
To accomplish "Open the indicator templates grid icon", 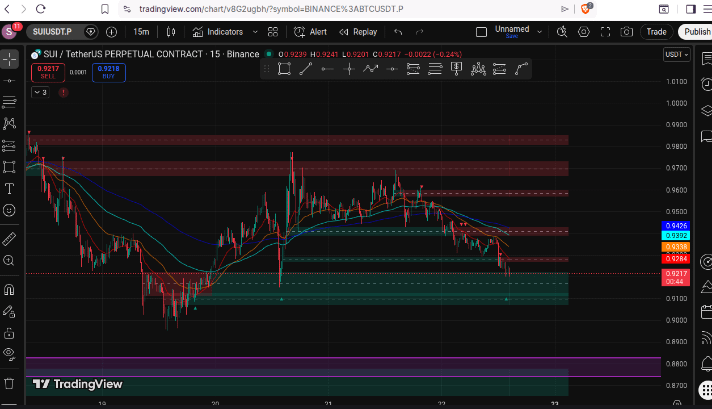I will pyautogui.click(x=273, y=32).
